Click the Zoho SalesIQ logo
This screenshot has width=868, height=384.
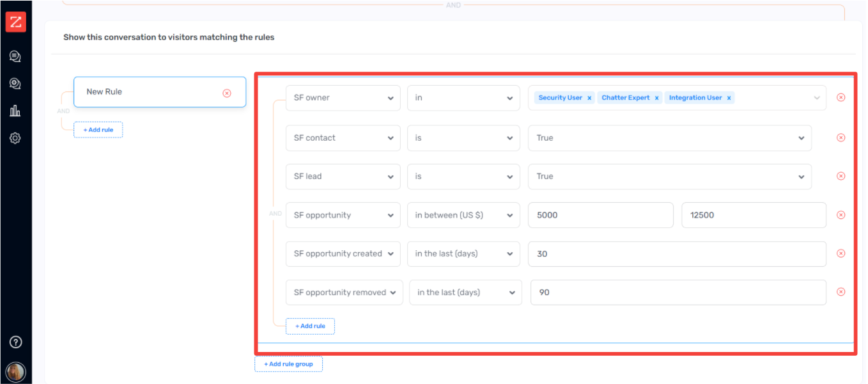point(16,21)
